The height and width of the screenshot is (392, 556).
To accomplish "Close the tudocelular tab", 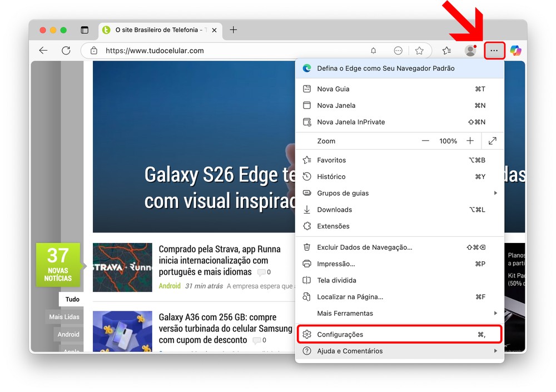I will [x=214, y=30].
